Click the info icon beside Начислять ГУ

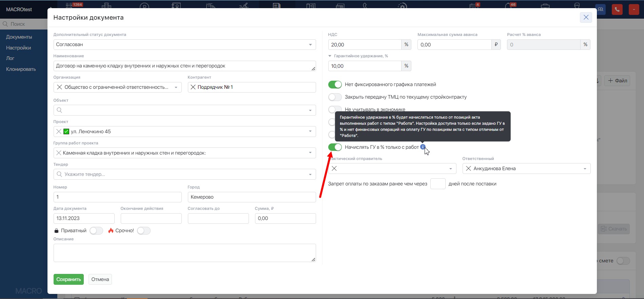pyautogui.click(x=423, y=147)
